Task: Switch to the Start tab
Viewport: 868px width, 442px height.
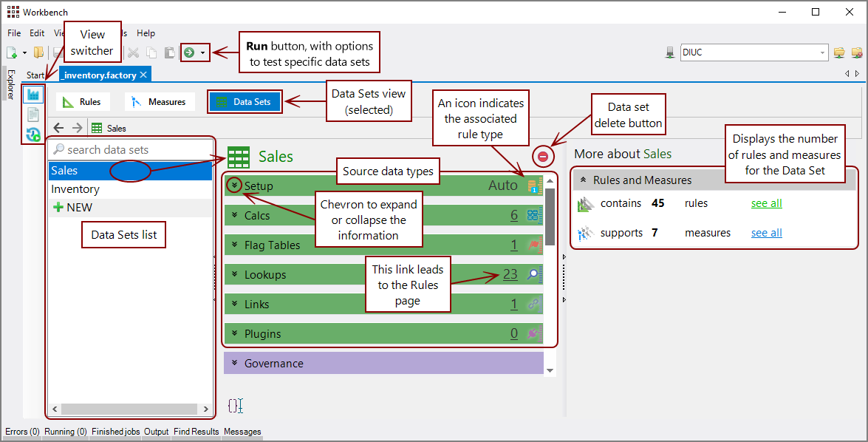Action: click(x=36, y=74)
